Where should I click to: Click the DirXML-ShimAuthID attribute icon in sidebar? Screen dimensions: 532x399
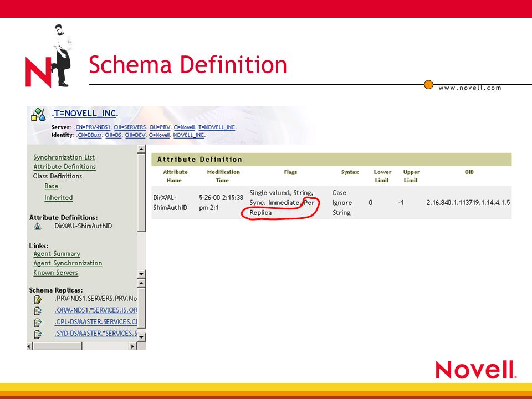tap(38, 226)
